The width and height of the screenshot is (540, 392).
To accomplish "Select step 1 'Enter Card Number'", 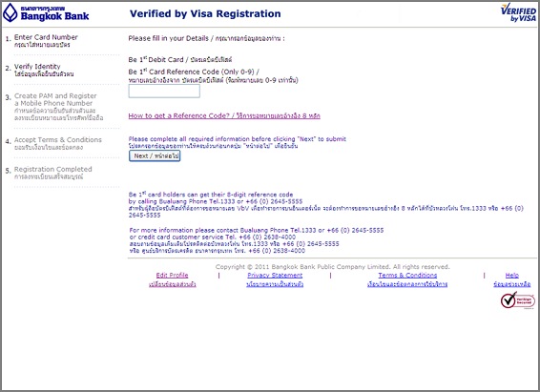I will [46, 40].
